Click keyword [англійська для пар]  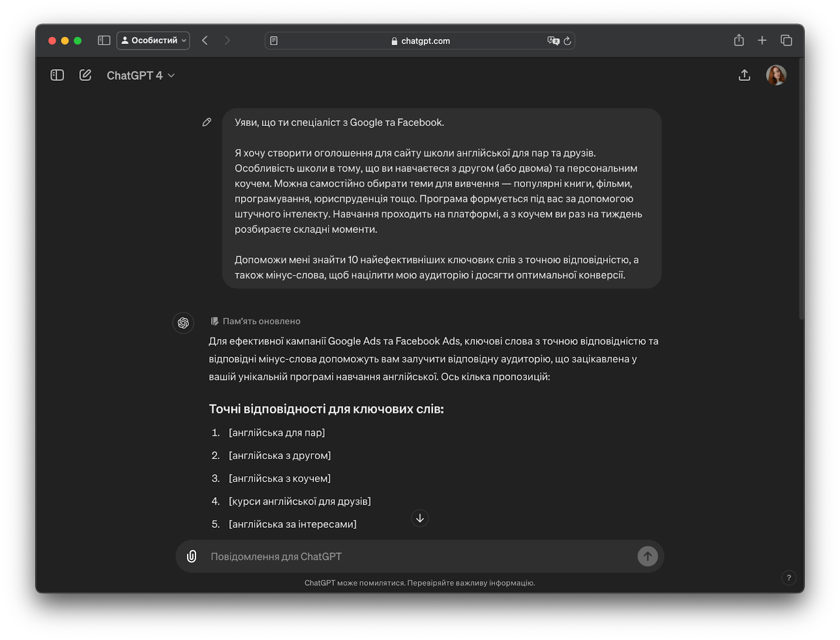(277, 433)
